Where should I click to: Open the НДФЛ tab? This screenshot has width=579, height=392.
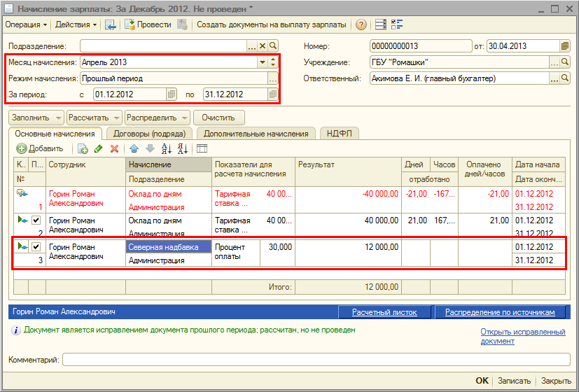pos(340,134)
